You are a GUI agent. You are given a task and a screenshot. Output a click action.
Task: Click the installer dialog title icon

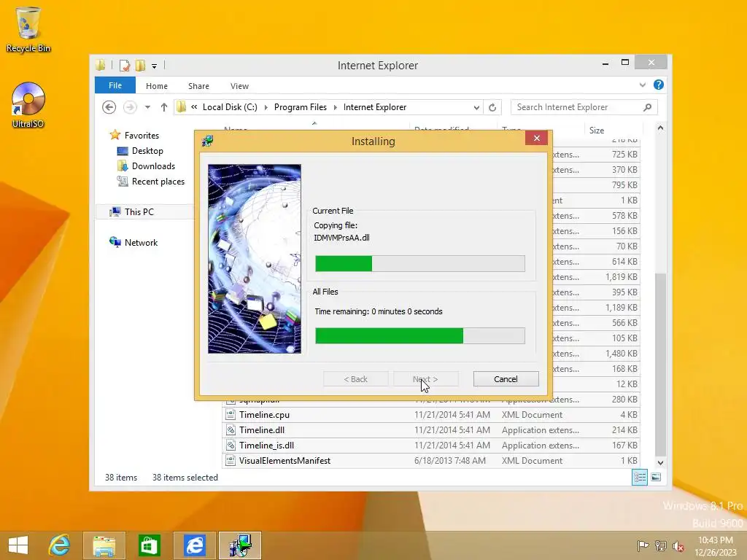tap(207, 141)
